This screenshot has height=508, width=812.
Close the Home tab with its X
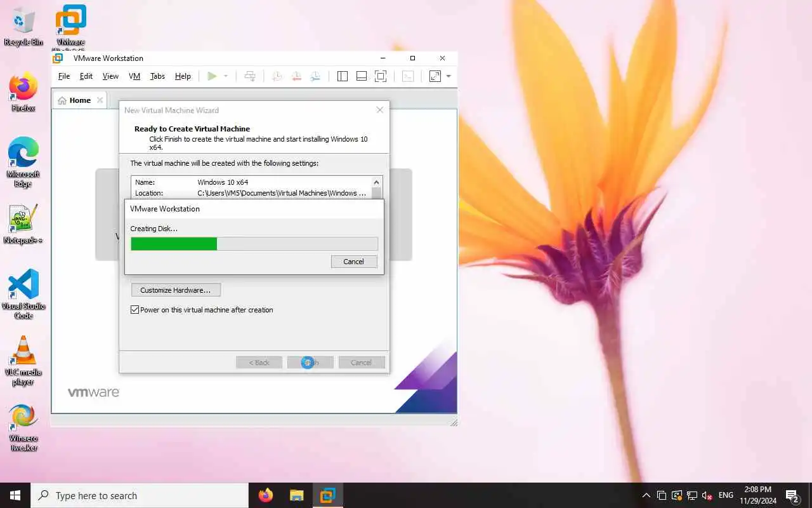click(x=98, y=100)
